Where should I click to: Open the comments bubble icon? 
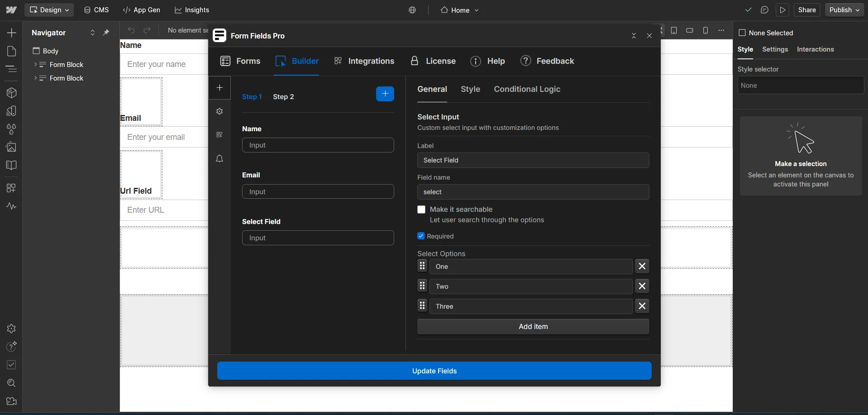pos(764,10)
